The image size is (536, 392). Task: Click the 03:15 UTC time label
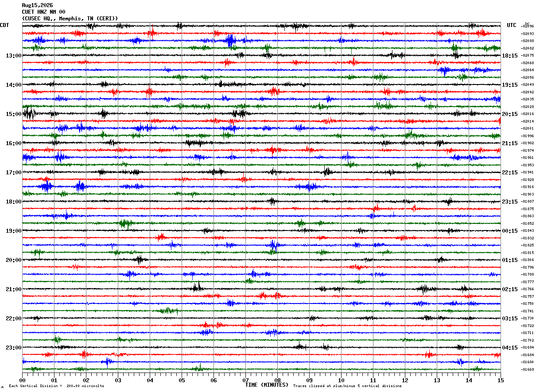(x=510, y=319)
